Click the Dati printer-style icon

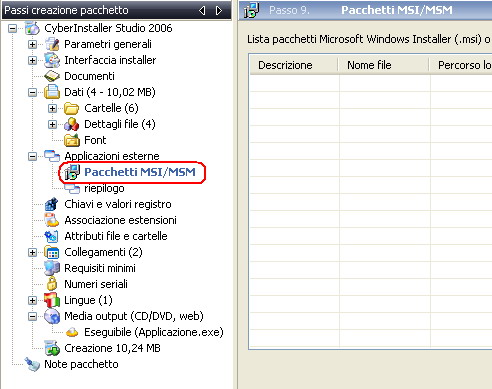(52, 92)
